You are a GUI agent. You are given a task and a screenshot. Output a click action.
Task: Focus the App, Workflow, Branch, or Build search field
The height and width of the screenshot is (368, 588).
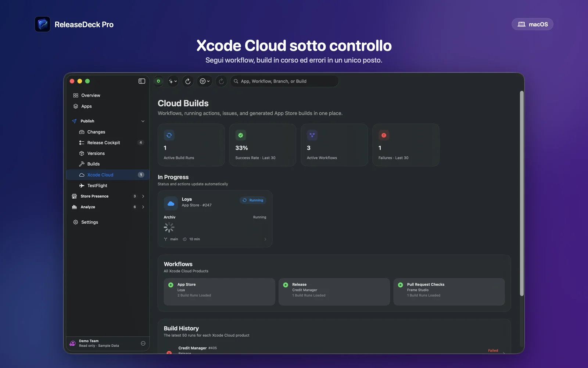pyautogui.click(x=284, y=81)
